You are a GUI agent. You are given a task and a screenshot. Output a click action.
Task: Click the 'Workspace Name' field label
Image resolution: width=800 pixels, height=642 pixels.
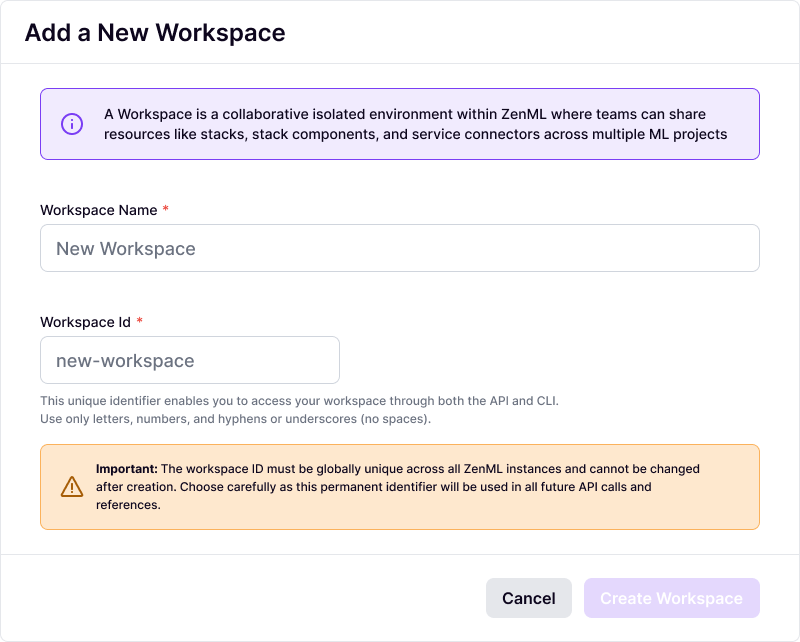pyautogui.click(x=98, y=210)
